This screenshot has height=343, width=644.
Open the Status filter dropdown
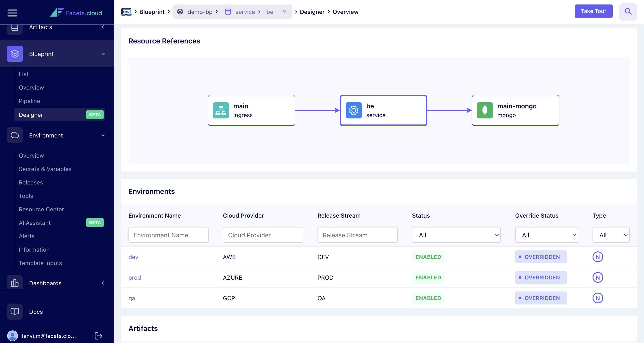456,235
